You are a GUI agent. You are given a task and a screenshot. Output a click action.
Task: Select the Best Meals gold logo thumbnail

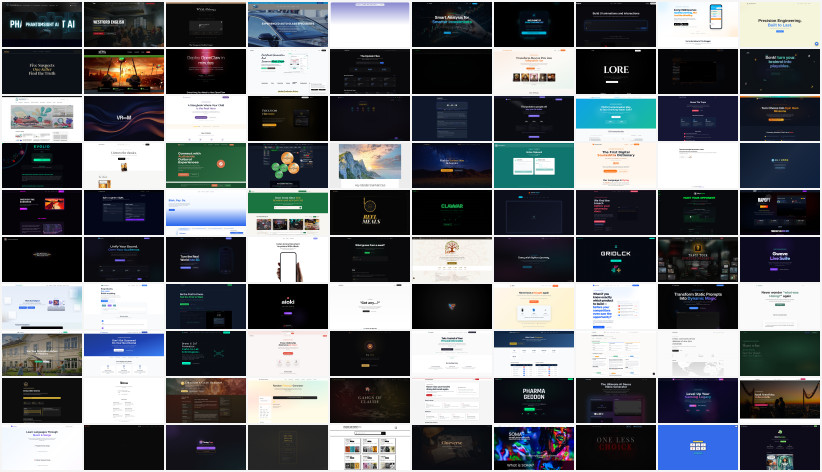(370, 212)
